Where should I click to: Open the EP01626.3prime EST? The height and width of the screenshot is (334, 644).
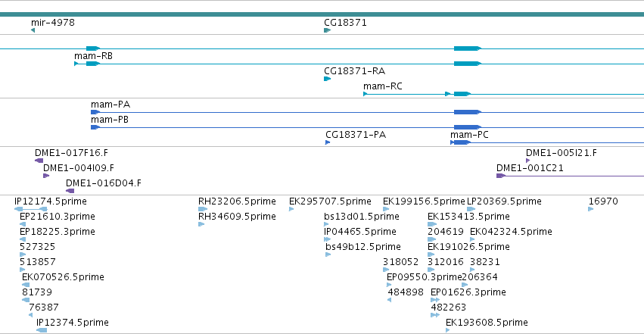[x=435, y=300]
